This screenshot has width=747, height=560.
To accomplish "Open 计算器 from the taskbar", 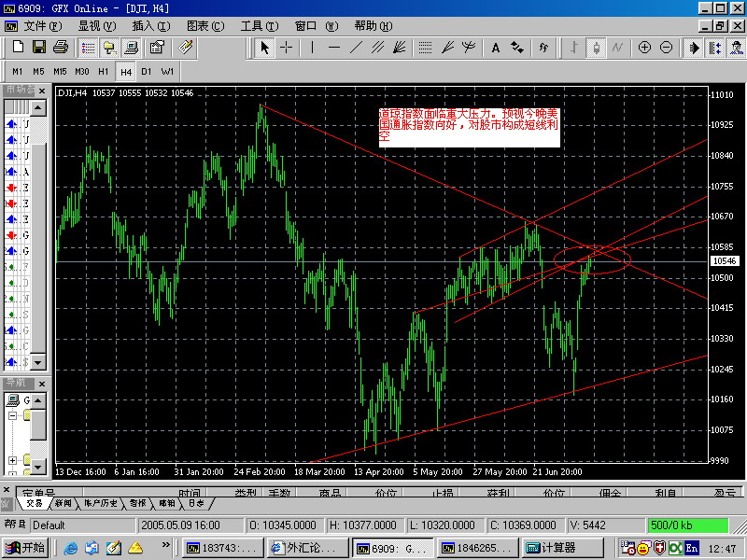I will click(563, 548).
